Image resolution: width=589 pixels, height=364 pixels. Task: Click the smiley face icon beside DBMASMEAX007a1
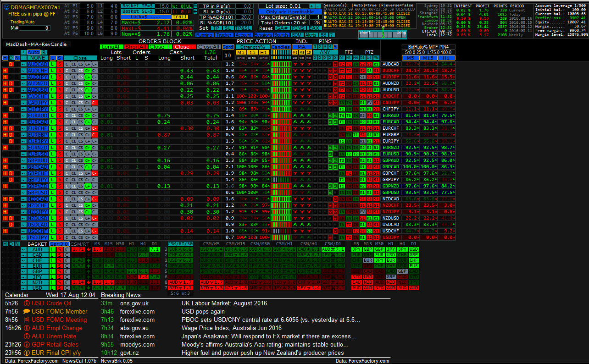(x=6, y=7)
